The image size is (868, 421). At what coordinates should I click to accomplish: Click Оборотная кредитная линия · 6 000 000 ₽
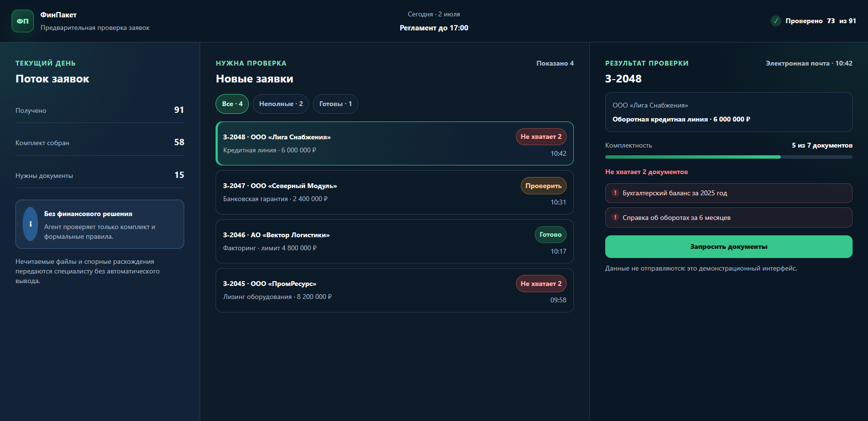681,120
